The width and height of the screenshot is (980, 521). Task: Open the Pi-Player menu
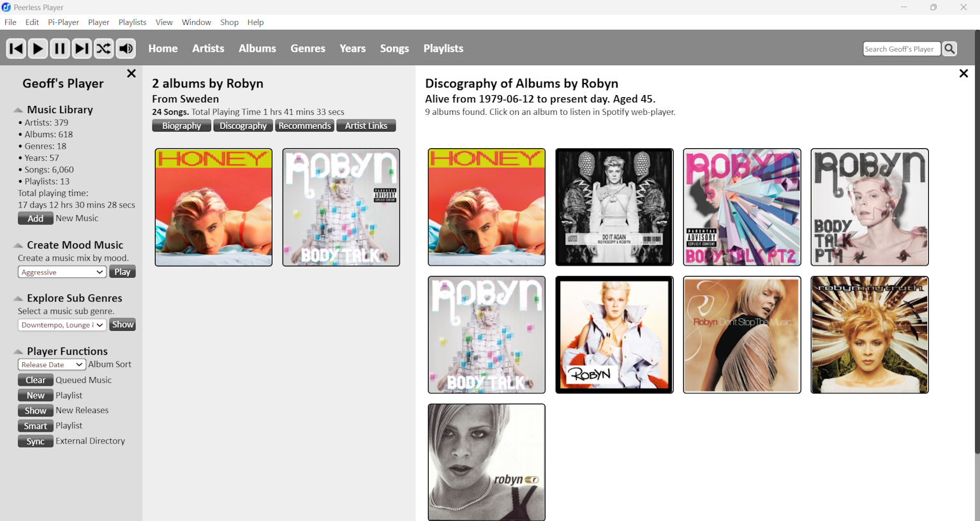point(63,22)
